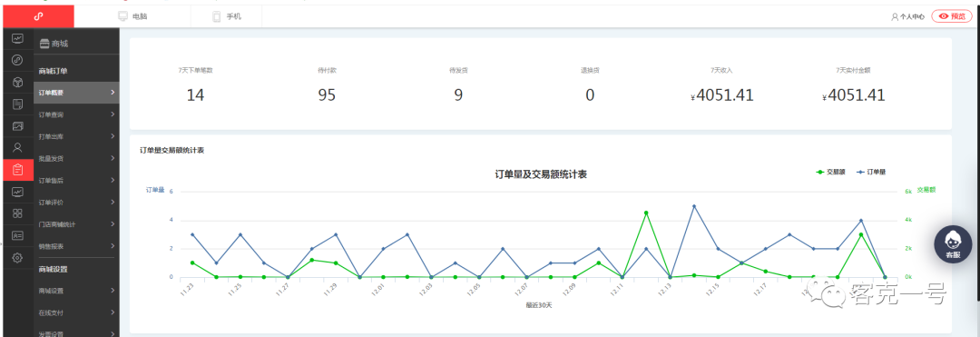The height and width of the screenshot is (337, 980).
Task: Click the 11.23 x-axis date label
Action: (x=187, y=290)
